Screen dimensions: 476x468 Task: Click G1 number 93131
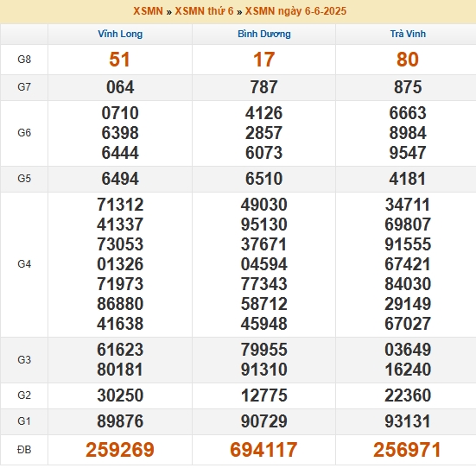point(408,421)
